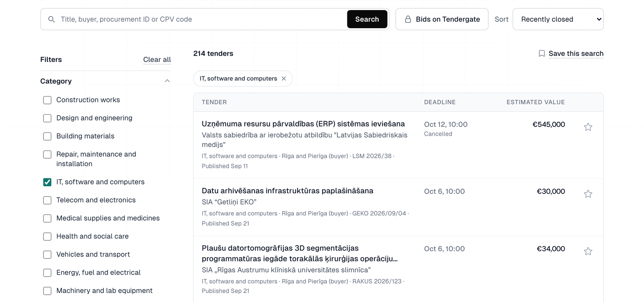
Task: Enable the Building materials filter
Action: 47,137
